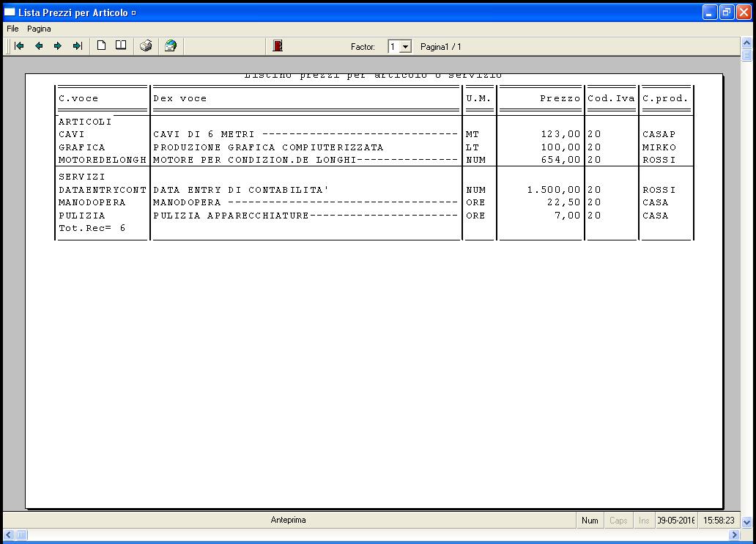The image size is (756, 544).
Task: Open the File menu
Action: pyautogui.click(x=12, y=29)
